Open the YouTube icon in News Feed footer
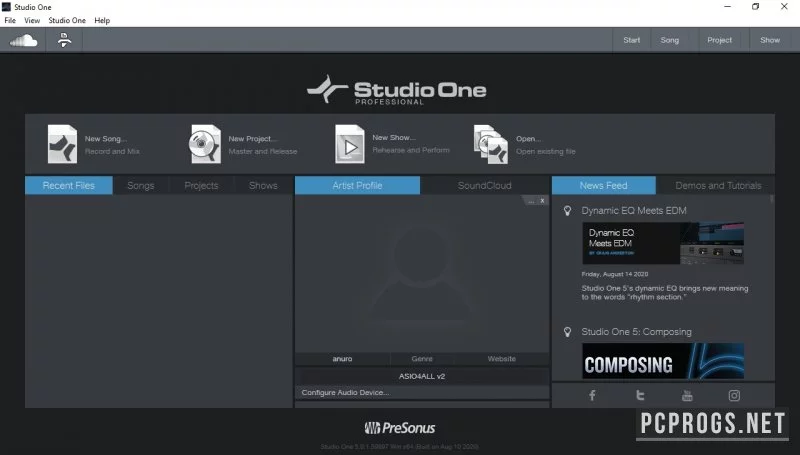 (687, 395)
